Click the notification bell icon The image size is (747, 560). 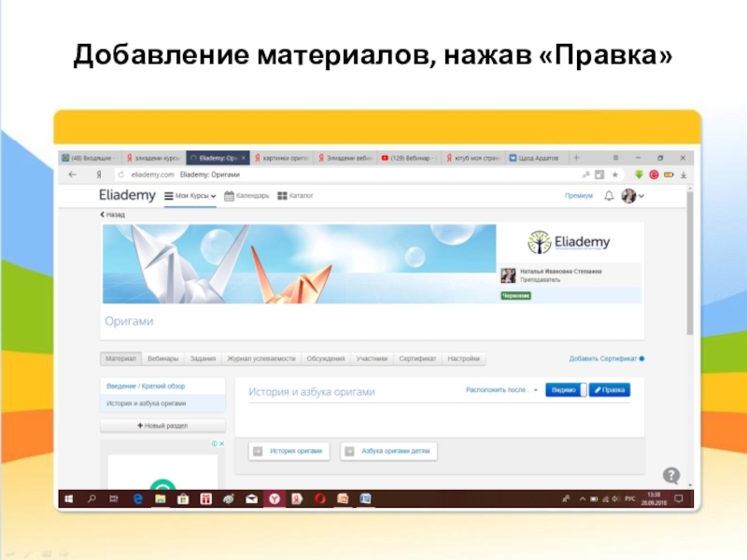609,196
